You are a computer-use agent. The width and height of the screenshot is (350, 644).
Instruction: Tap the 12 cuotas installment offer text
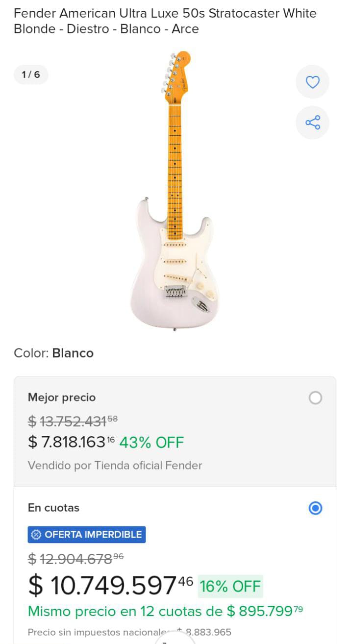165,611
